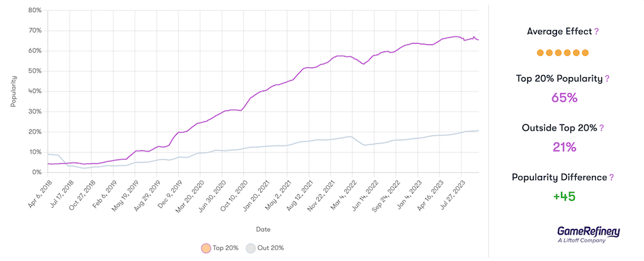
Task: Click the Date axis title
Action: point(263,229)
